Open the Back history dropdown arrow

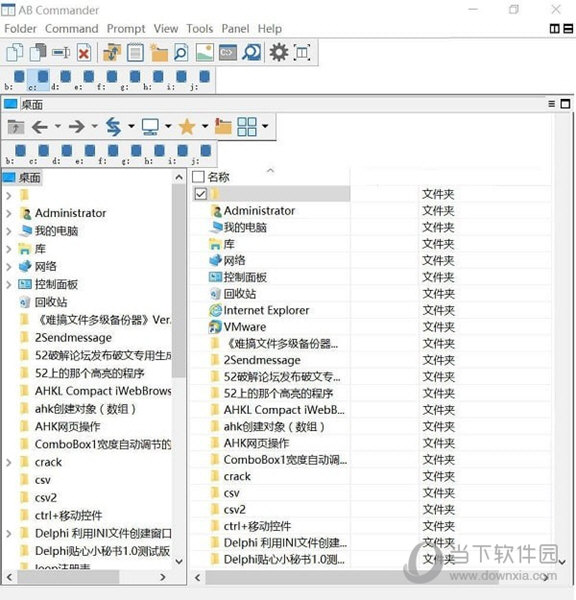pos(58,126)
